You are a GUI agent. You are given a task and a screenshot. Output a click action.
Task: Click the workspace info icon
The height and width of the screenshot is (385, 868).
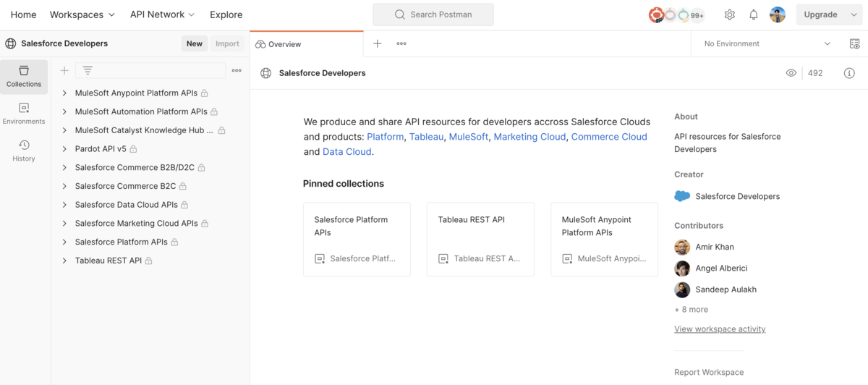click(x=849, y=73)
